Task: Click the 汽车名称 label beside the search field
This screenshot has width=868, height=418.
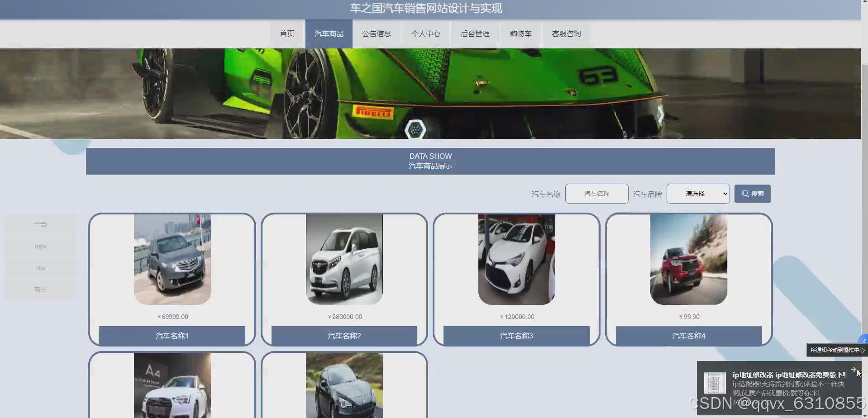Action: (546, 194)
